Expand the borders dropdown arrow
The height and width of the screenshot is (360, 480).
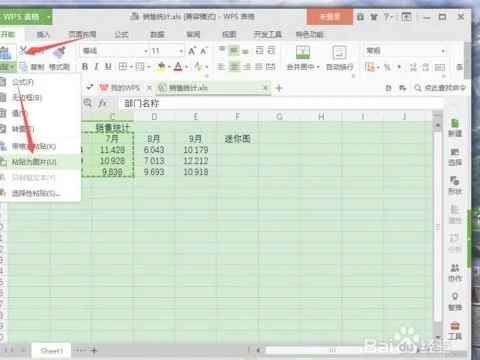131,67
